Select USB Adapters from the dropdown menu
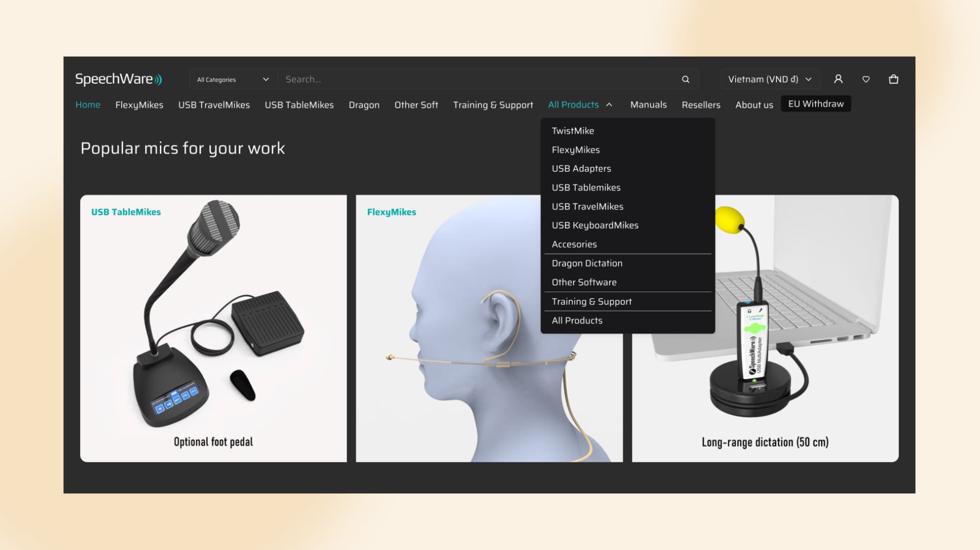Screen dimensions: 980x550 point(628,169)
